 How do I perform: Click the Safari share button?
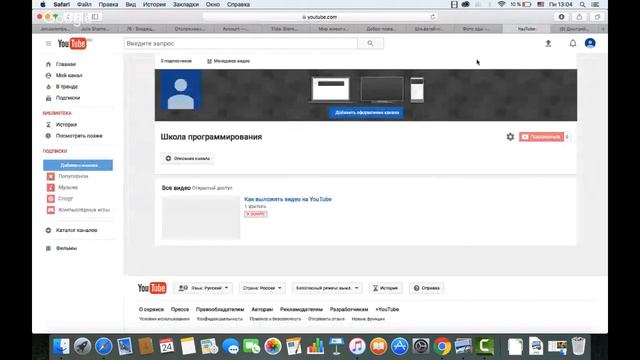click(x=579, y=17)
